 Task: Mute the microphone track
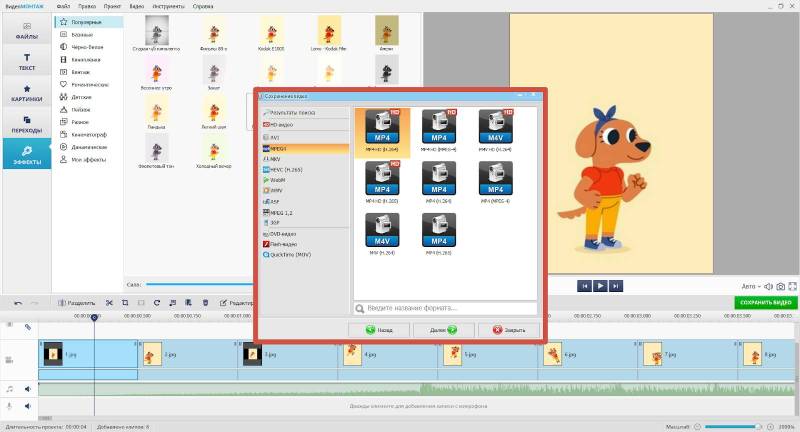(x=28, y=406)
